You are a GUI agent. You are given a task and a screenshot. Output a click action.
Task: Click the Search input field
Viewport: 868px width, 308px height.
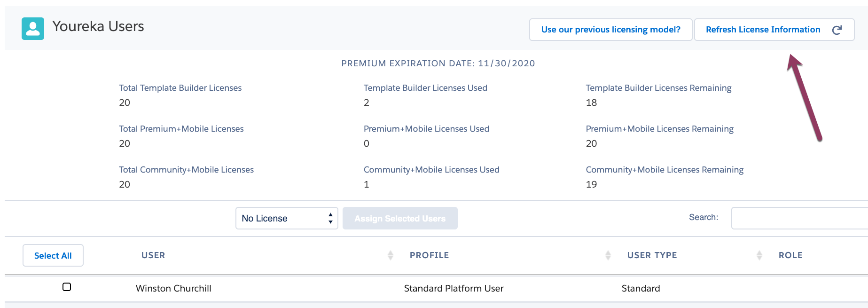click(799, 218)
